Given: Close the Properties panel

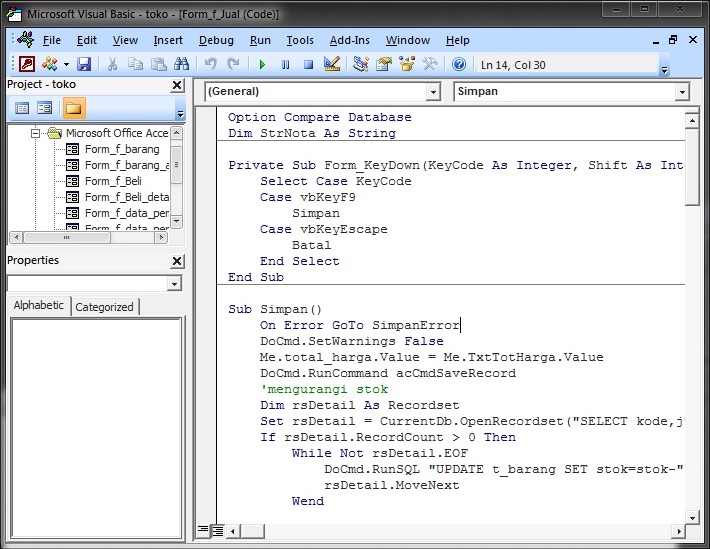Looking at the screenshot, I should (x=177, y=261).
